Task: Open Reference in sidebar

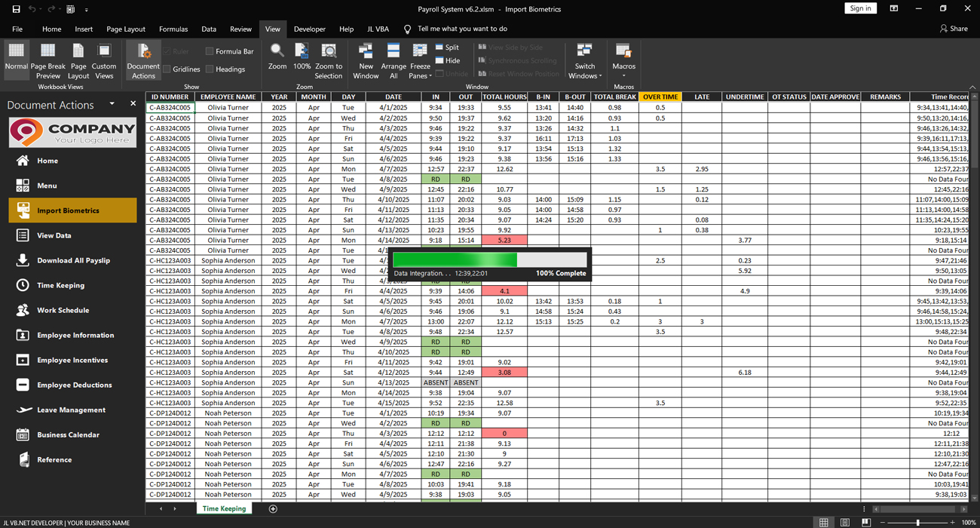Action: click(x=72, y=459)
